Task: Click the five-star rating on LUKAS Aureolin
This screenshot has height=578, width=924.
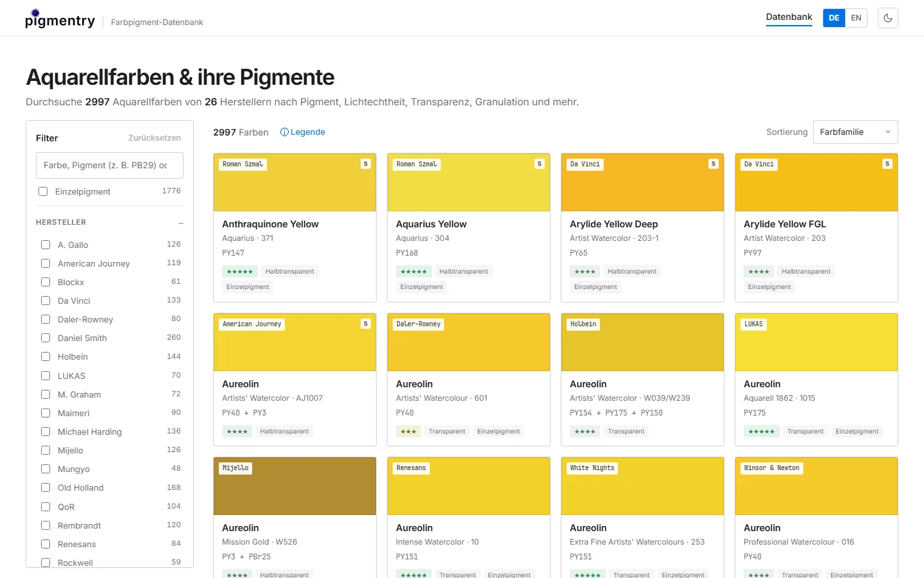Action: pos(762,432)
